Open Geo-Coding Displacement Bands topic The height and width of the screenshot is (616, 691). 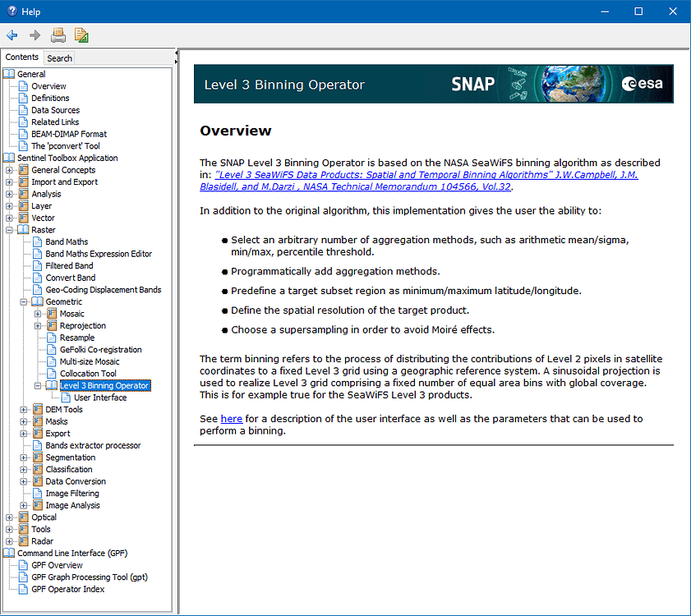pos(104,289)
